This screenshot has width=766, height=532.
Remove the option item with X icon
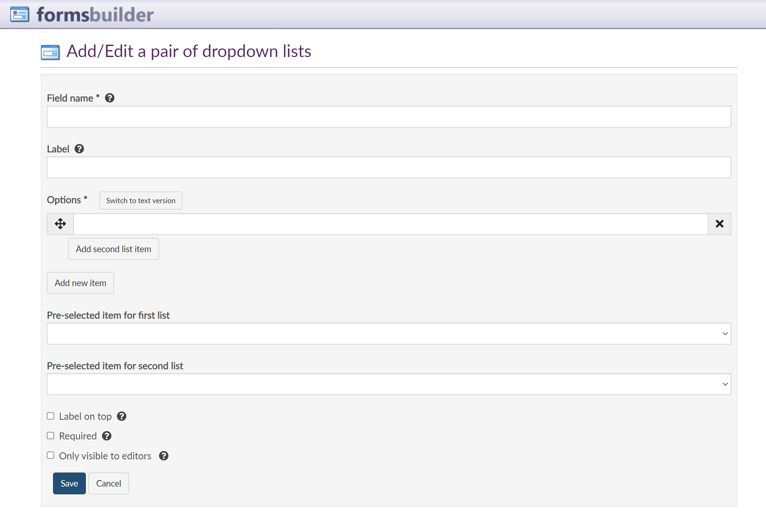719,224
